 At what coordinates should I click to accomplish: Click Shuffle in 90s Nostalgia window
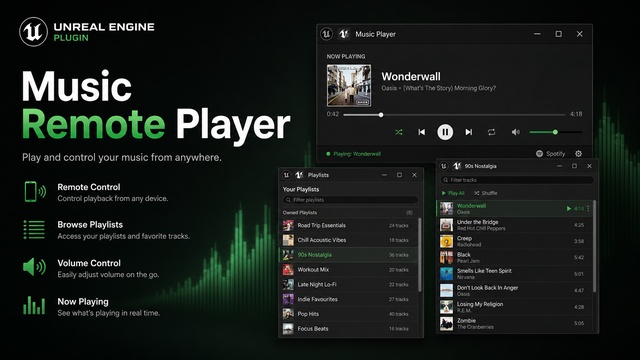pos(486,193)
